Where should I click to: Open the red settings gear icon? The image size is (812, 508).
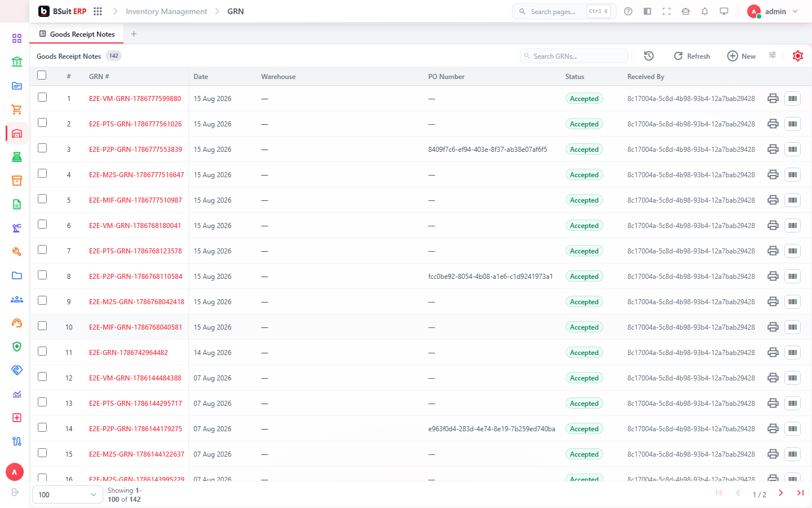click(797, 56)
